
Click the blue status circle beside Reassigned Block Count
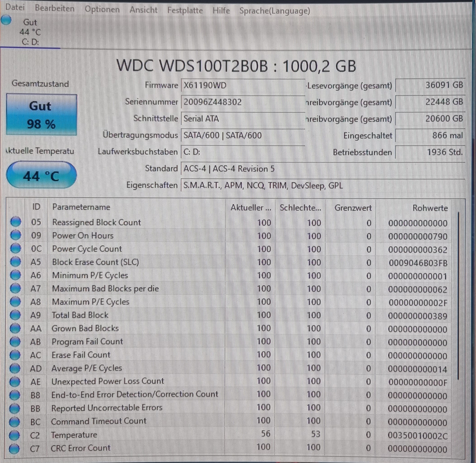point(16,222)
